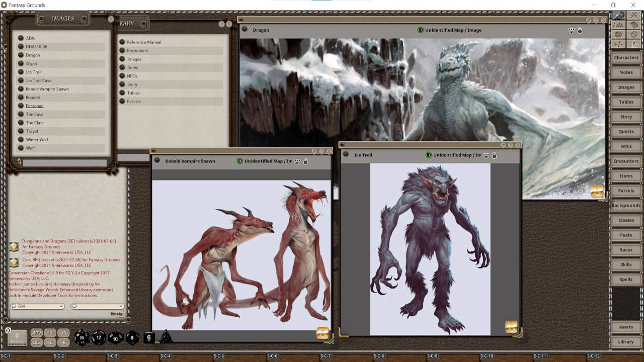Open the modifiers +/- panel icon
Screen dimensions: 644x362
pyautogui.click(x=618, y=44)
